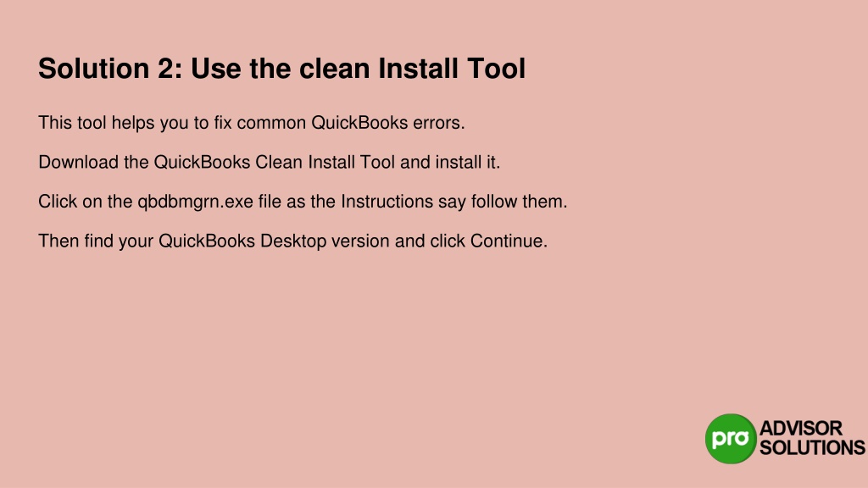Click 'follow them.' at third line end
The image size is (868, 488).
pos(520,202)
